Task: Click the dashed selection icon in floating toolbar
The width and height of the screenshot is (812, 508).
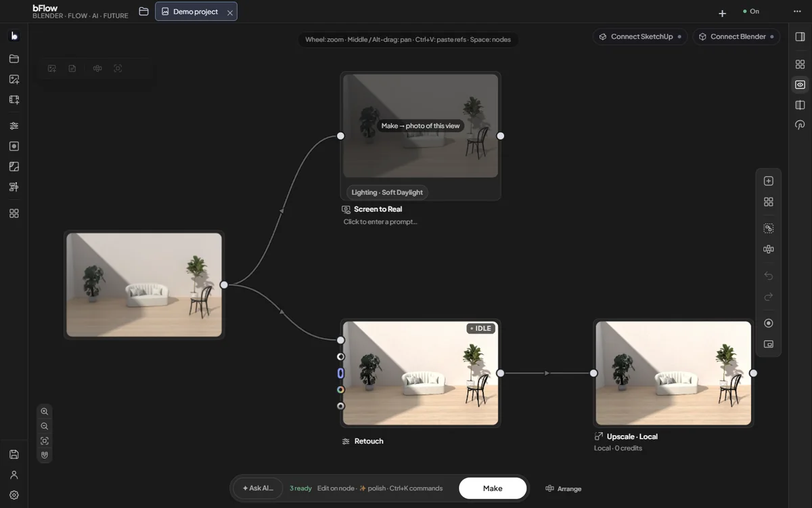Action: [x=769, y=228]
